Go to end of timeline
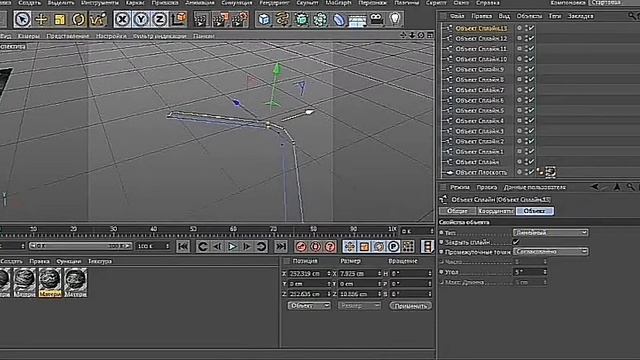This screenshot has height=360, width=640. 281,246
